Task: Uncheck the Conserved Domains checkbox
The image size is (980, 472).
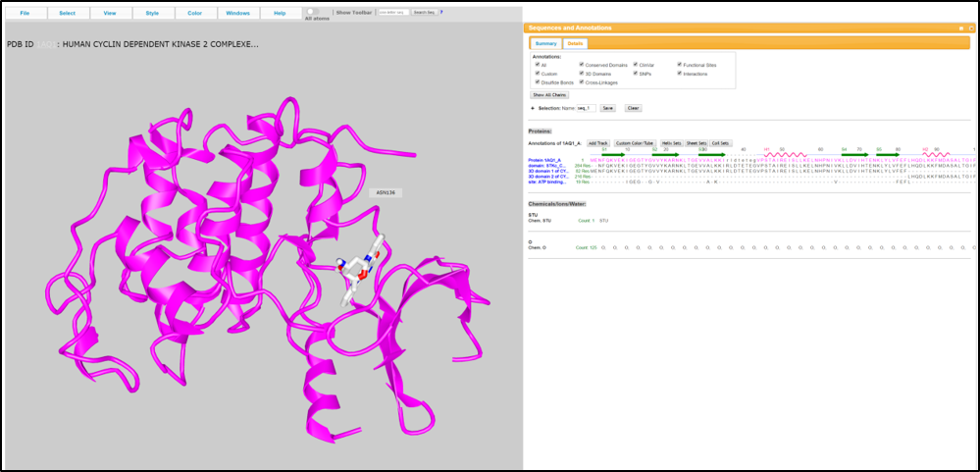Action: 582,65
